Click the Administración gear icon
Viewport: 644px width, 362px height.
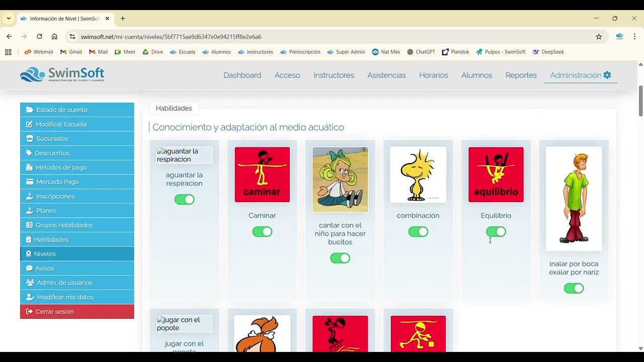[607, 75]
